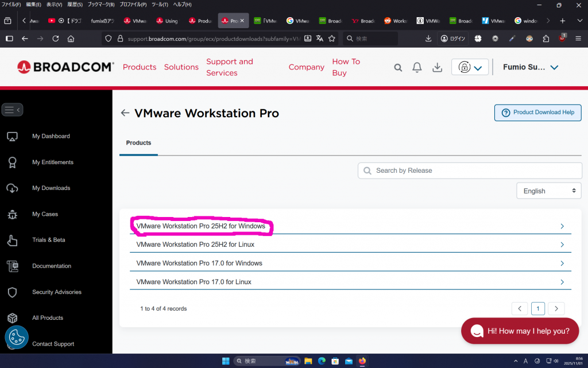Click the Product Download Help button
Viewport: 588px width, 368px height.
click(537, 113)
